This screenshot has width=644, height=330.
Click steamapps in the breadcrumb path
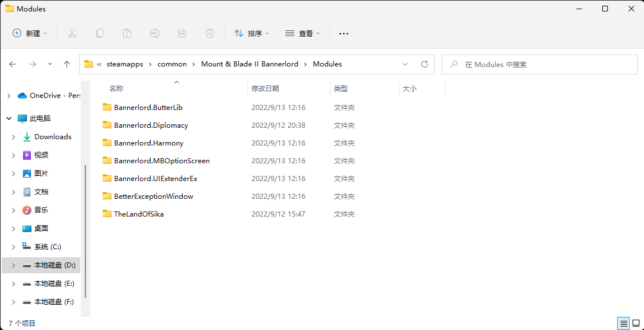point(125,64)
